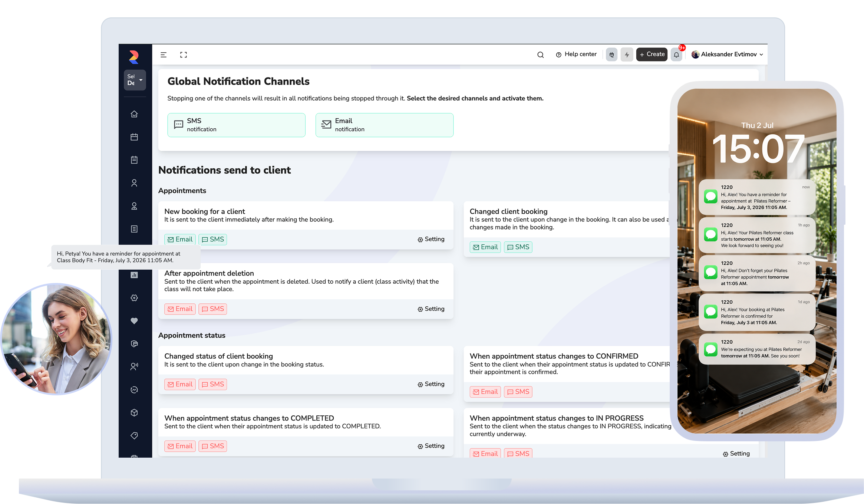Open the heart loyalty icon in sidebar
This screenshot has height=504, width=864.
(x=134, y=321)
